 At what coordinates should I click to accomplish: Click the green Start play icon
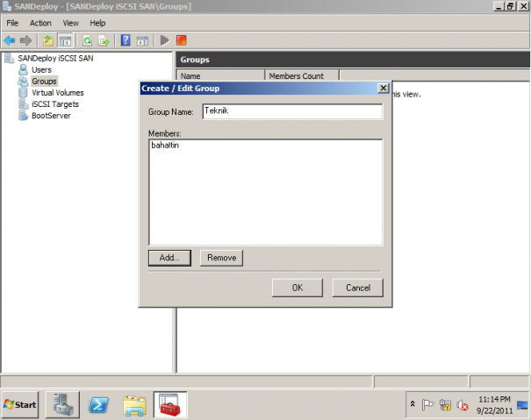pyautogui.click(x=165, y=40)
